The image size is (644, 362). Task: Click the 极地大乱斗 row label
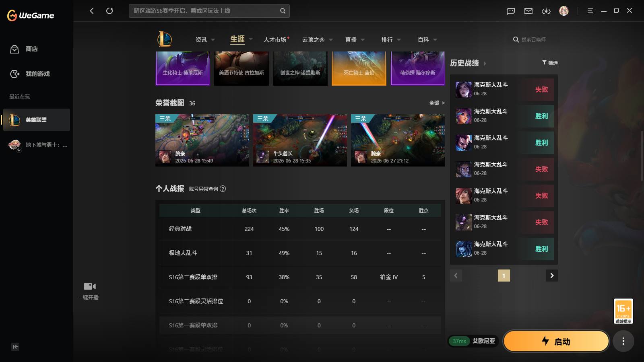point(183,253)
